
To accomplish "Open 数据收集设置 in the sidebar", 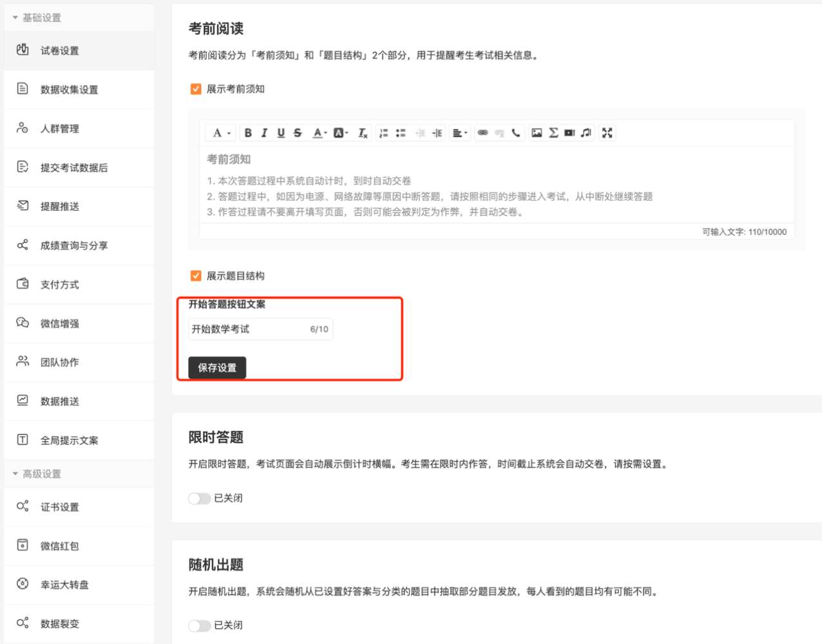I will 79,90.
